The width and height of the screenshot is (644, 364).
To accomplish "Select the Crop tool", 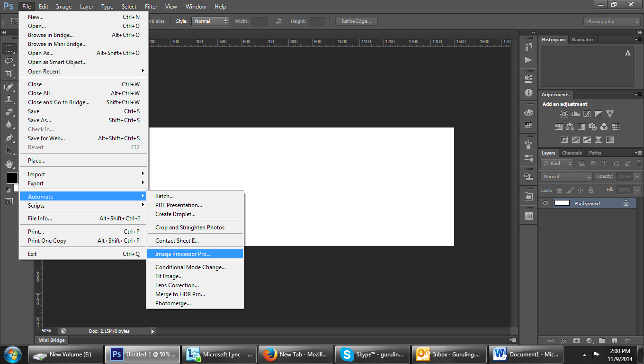I will coord(9,73).
